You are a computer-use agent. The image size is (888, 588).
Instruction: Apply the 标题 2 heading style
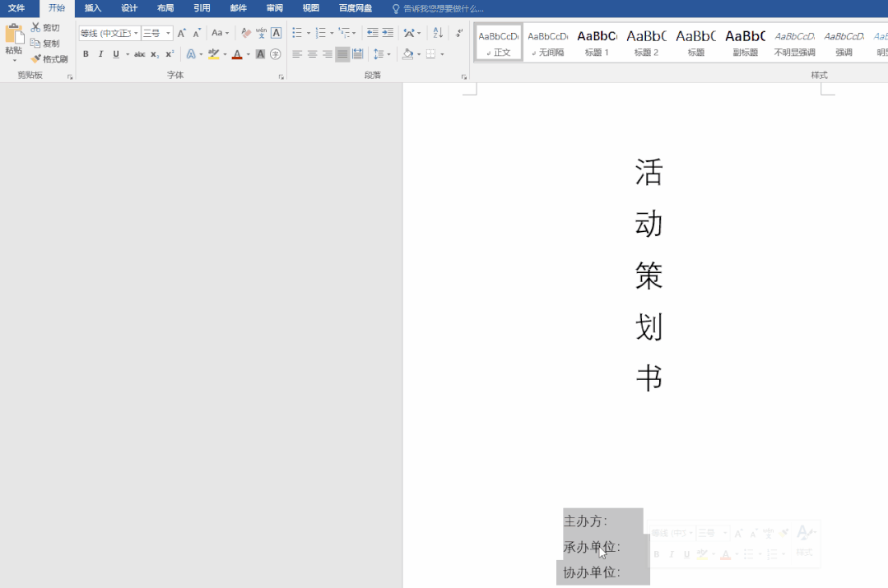coord(646,42)
